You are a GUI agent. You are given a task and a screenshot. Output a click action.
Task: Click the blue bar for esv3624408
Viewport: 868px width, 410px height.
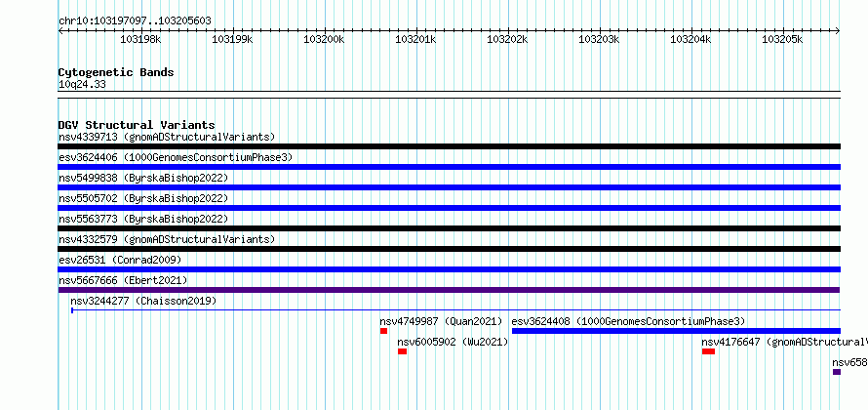point(677,331)
